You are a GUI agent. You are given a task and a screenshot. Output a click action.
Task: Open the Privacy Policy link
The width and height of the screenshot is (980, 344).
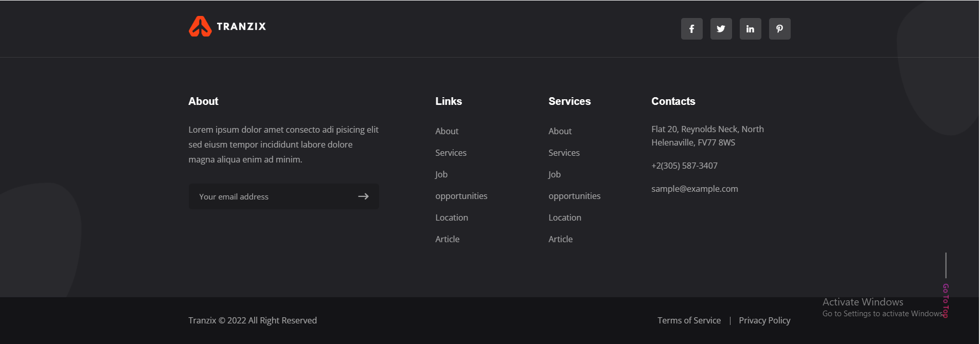[764, 320]
